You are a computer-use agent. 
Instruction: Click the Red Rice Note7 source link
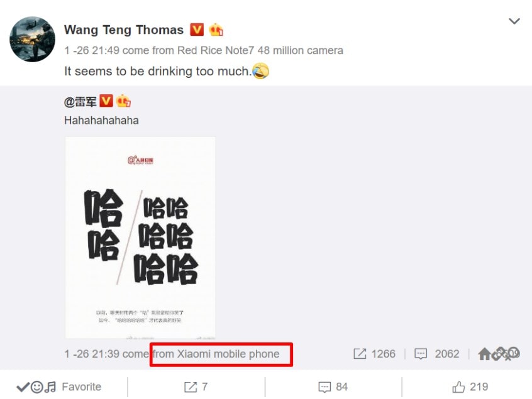tap(260, 50)
